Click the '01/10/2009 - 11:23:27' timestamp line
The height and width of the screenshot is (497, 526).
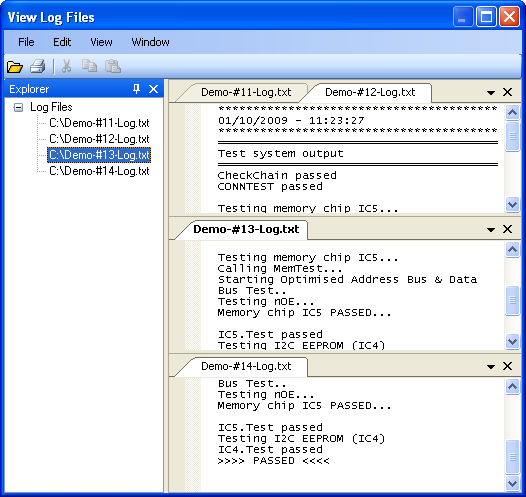coord(291,121)
